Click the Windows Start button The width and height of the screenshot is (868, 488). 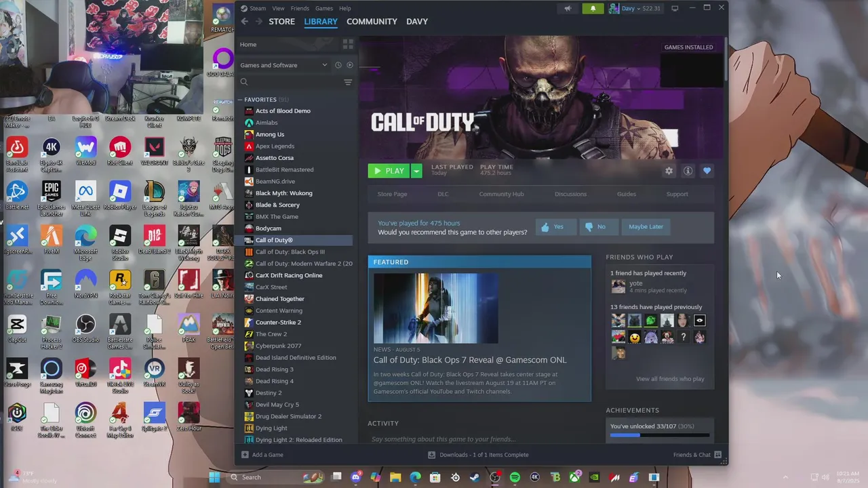point(214,477)
